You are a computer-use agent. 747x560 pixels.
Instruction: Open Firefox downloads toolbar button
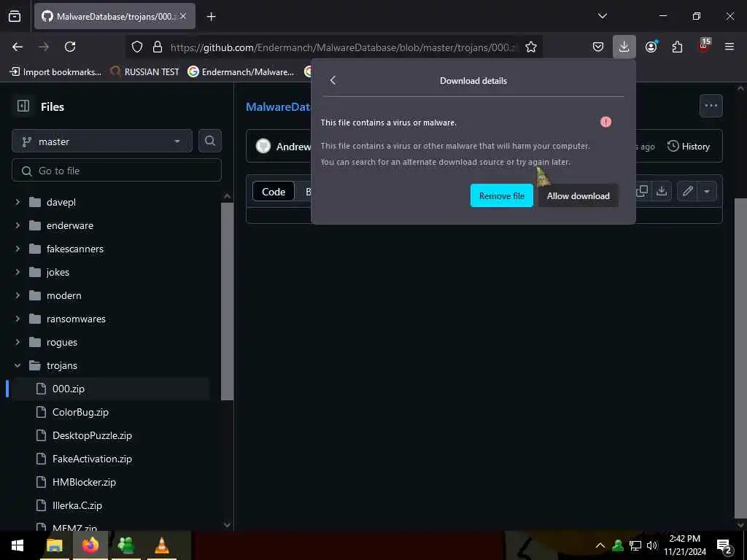[x=624, y=47]
